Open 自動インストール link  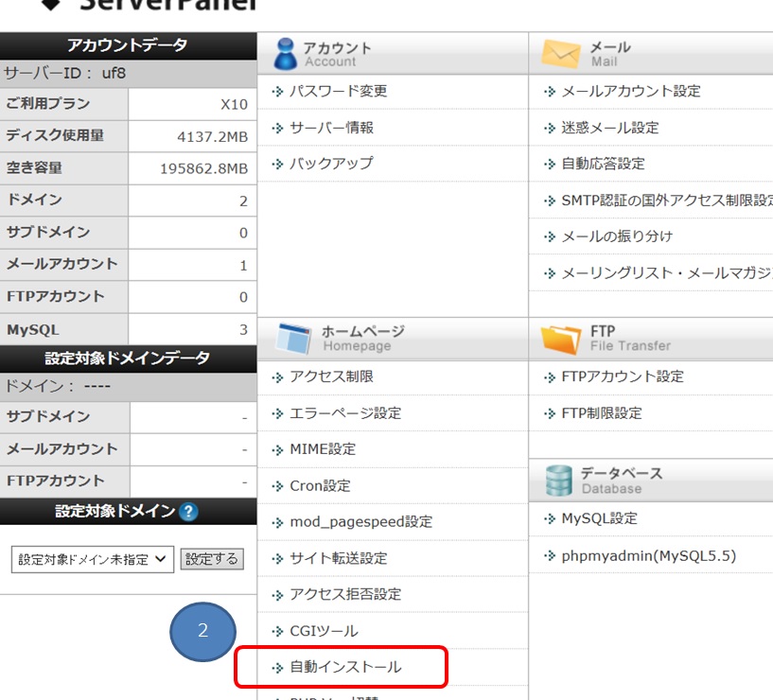344,667
